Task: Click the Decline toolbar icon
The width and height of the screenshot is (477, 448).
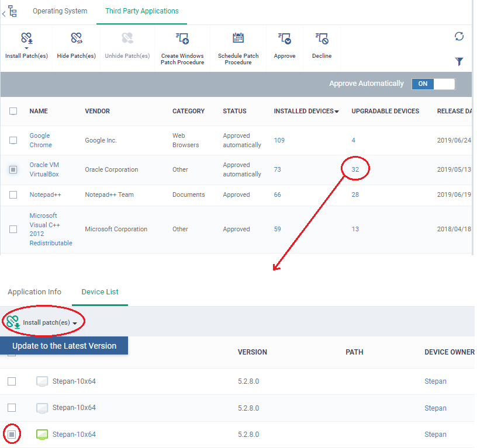Action: 322,39
